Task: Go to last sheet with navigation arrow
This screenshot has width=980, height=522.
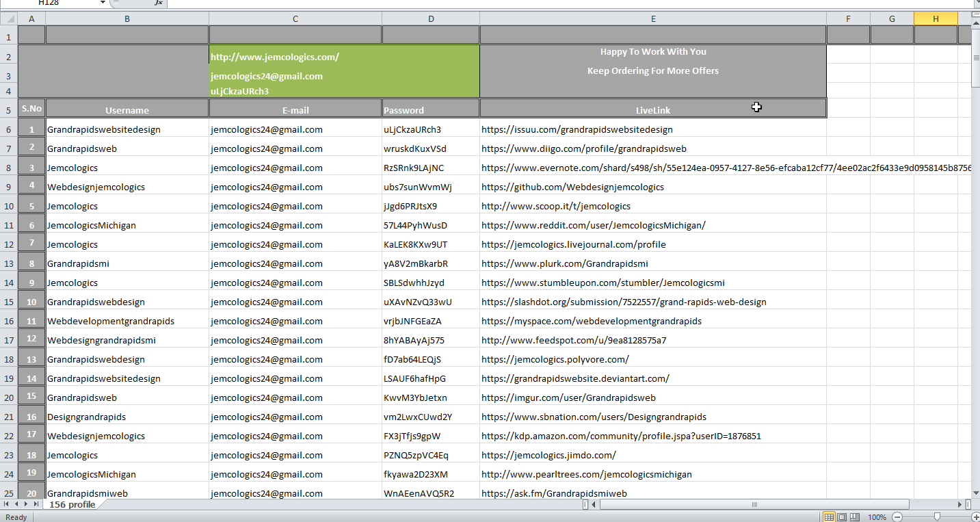Action: (36, 504)
